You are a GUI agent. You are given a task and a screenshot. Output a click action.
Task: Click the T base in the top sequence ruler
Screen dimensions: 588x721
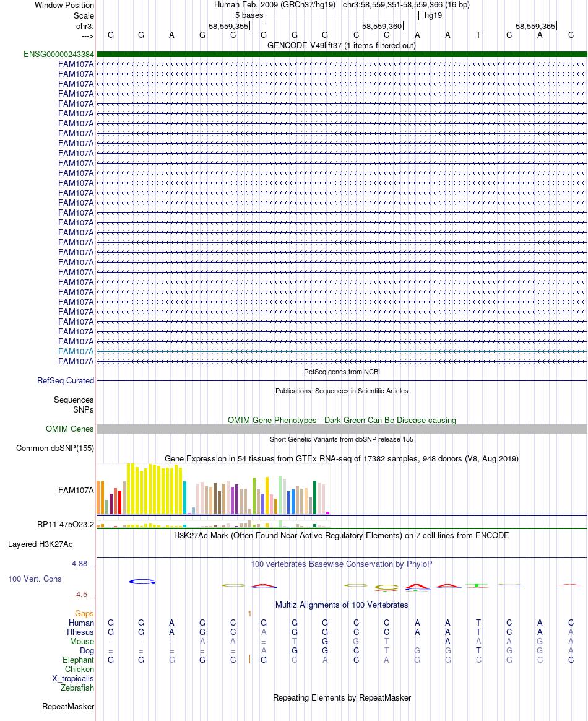pyautogui.click(x=478, y=35)
